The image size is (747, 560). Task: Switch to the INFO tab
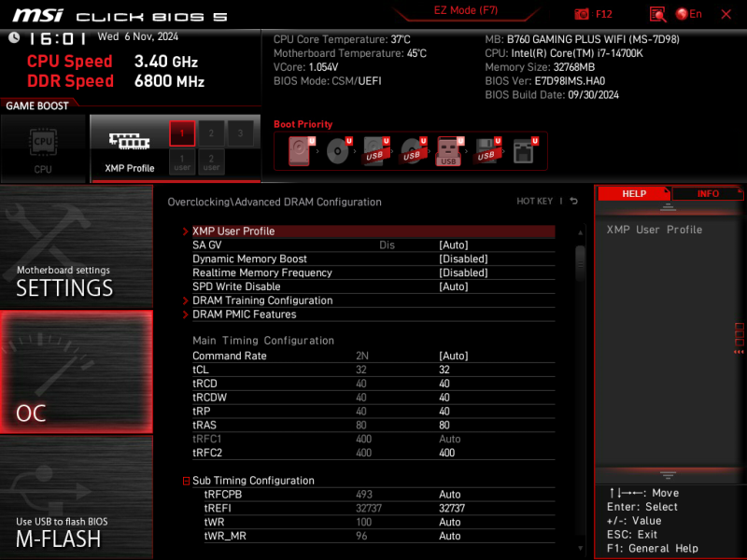(x=708, y=193)
